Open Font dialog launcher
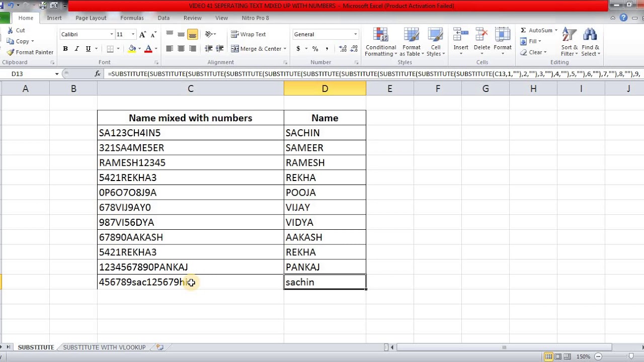Image resolution: width=644 pixels, height=362 pixels. [x=156, y=62]
